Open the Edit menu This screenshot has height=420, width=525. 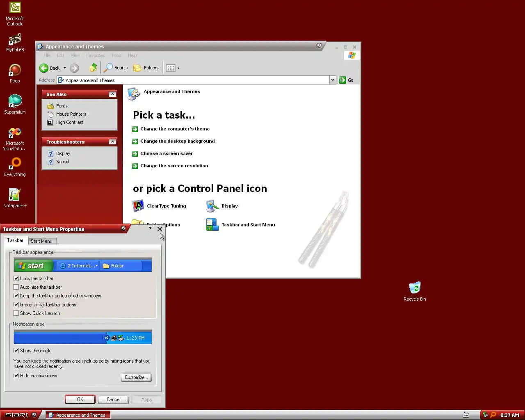pos(60,55)
